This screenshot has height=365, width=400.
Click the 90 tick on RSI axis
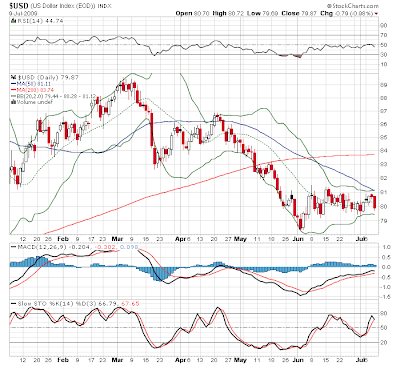(x=384, y=25)
